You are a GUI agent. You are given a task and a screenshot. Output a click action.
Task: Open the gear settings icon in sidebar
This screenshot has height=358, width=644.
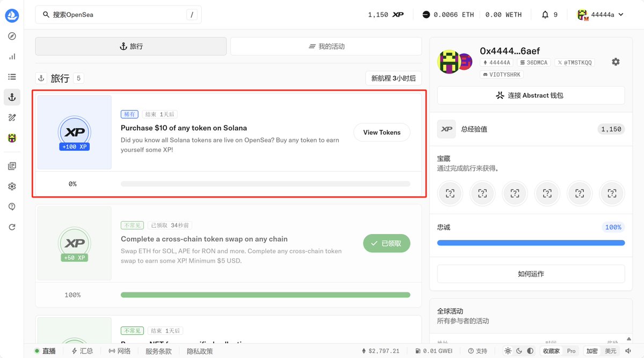[12, 186]
